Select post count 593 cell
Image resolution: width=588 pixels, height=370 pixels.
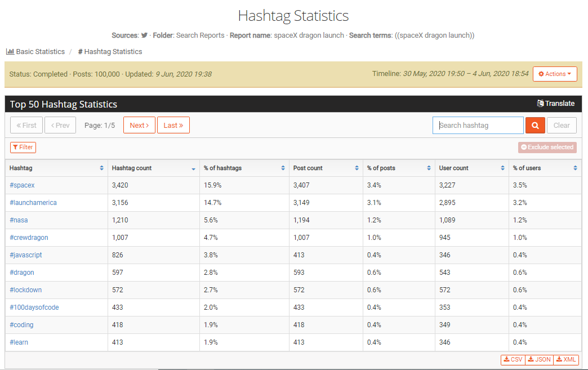coord(326,273)
